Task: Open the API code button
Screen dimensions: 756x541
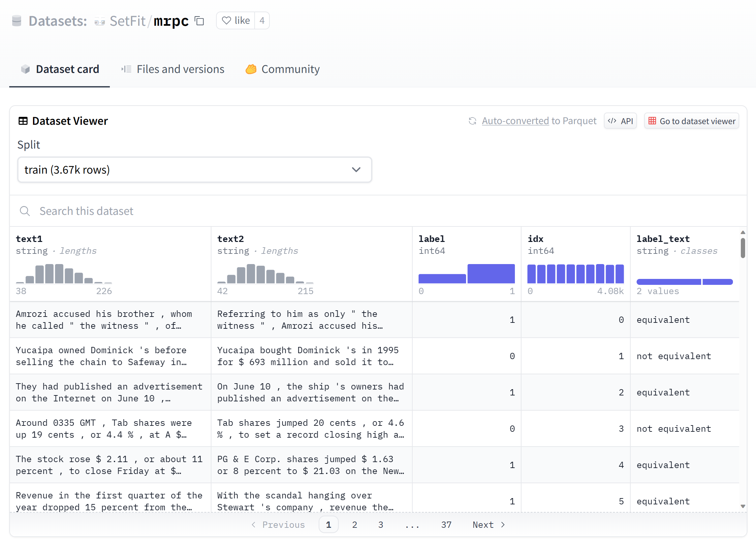Action: (x=620, y=121)
